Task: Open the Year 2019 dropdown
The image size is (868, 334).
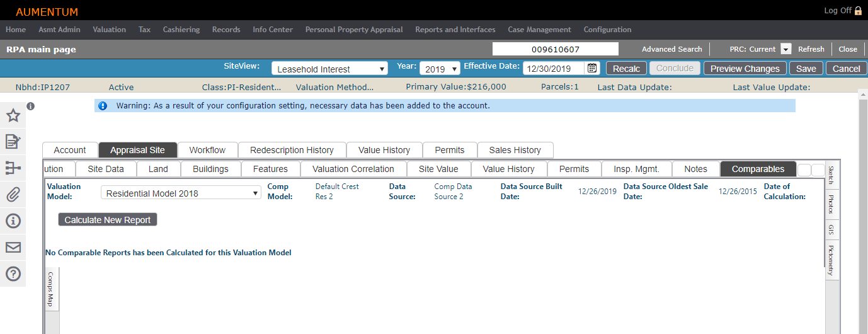Action: [x=439, y=69]
